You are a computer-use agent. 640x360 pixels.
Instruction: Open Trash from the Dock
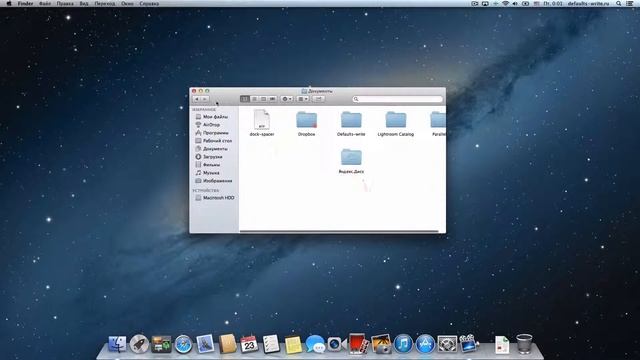(524, 344)
